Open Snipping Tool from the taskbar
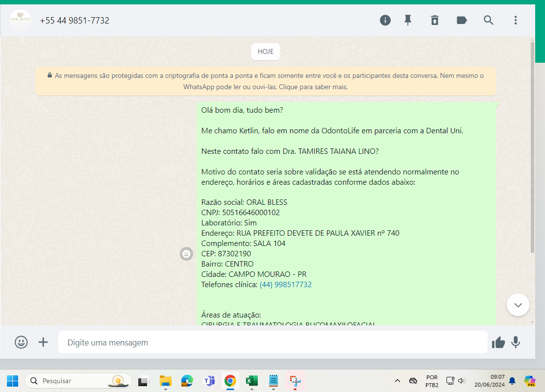 coord(295,381)
